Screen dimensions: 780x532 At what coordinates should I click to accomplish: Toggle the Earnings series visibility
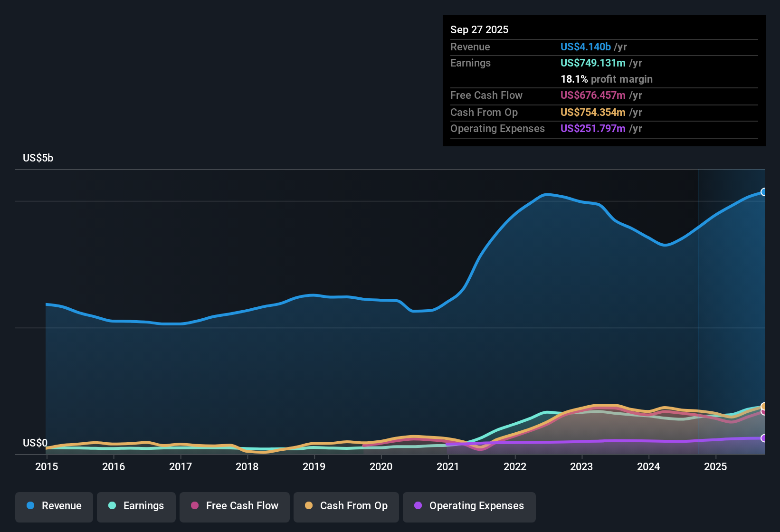(136, 506)
